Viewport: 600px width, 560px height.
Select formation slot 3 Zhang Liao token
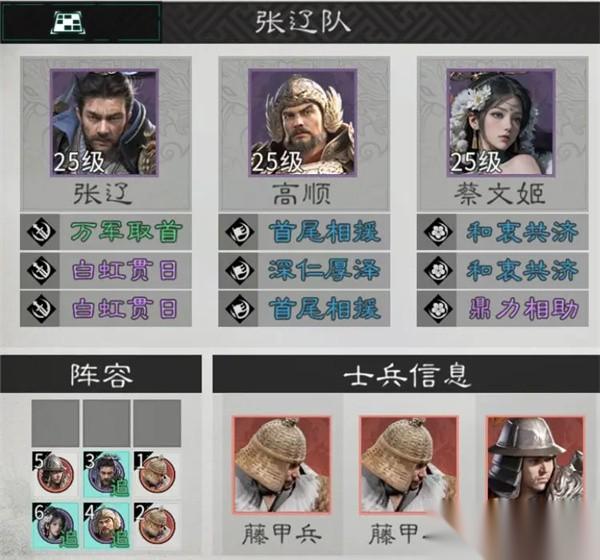pos(106,473)
